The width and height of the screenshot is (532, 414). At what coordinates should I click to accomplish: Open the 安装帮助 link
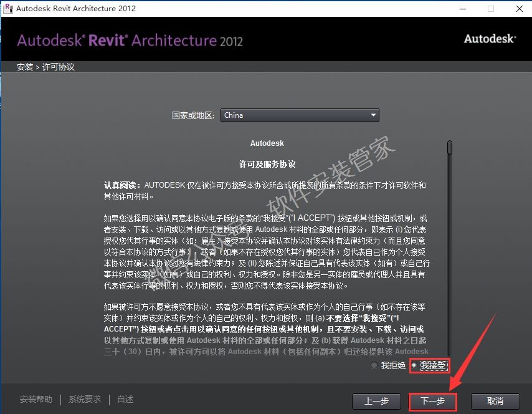tap(36, 400)
